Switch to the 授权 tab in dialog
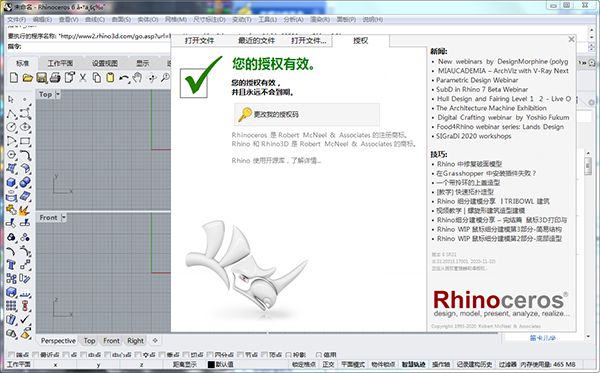This screenshot has height=373, width=600. (x=360, y=41)
